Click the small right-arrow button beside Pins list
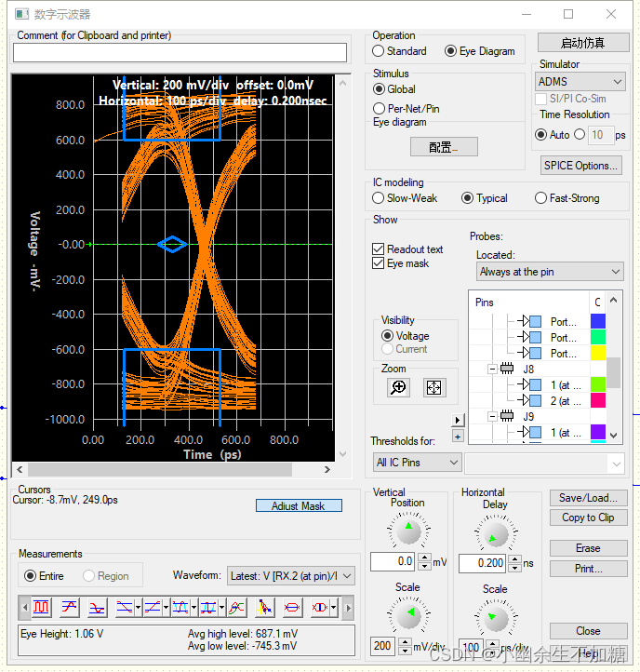 click(x=458, y=420)
